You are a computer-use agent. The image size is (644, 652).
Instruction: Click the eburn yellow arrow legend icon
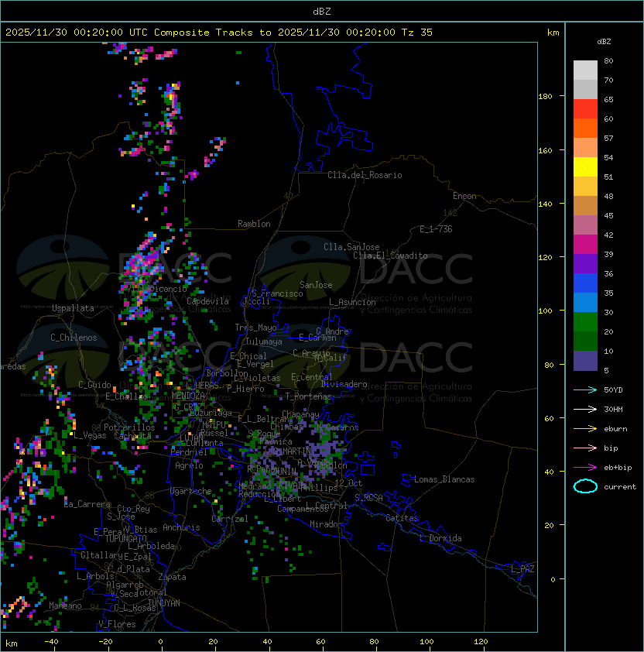pos(585,428)
